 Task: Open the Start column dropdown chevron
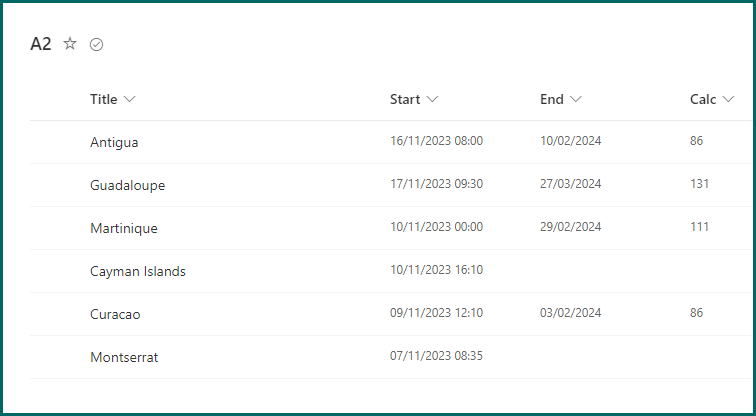(432, 99)
